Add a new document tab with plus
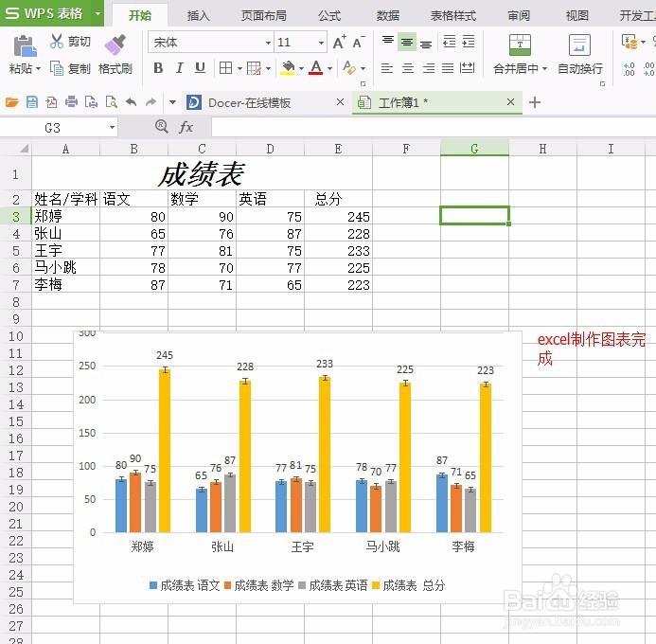The height and width of the screenshot is (644, 656). pos(535,102)
